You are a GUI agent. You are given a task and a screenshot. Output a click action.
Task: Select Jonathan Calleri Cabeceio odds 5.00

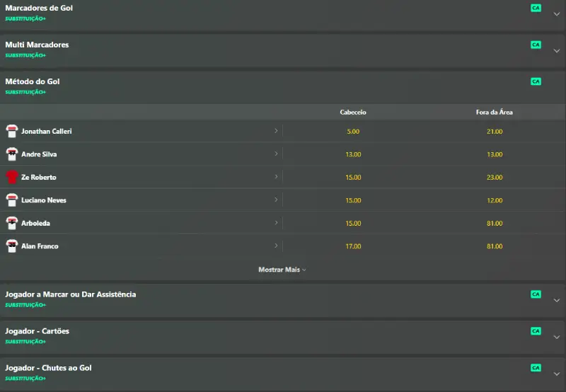tap(353, 132)
